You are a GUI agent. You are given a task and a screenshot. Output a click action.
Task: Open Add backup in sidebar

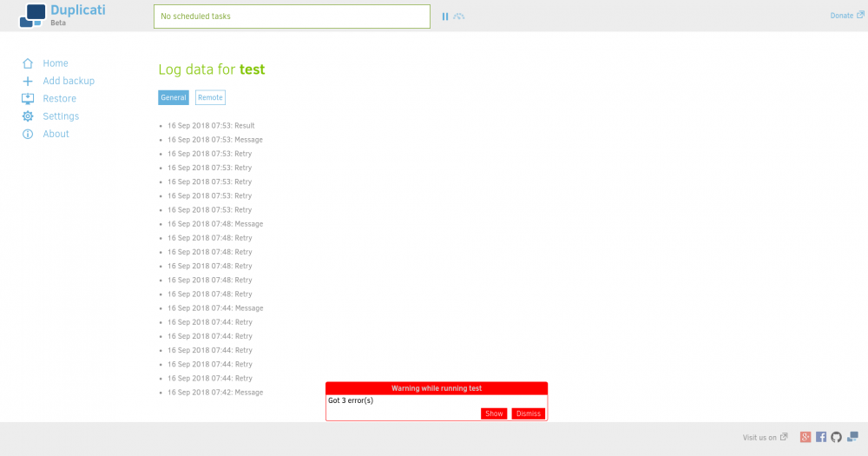(x=69, y=81)
